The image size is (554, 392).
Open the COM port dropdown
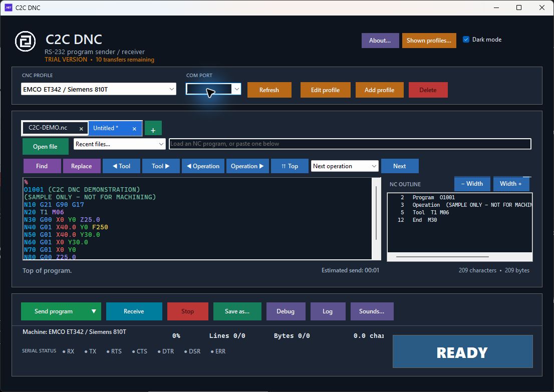tap(237, 89)
